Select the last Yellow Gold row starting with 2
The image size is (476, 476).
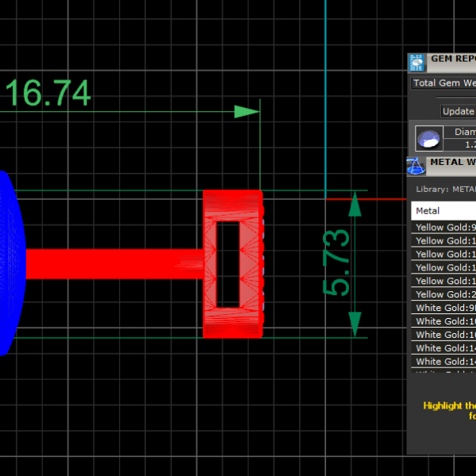pos(444,294)
